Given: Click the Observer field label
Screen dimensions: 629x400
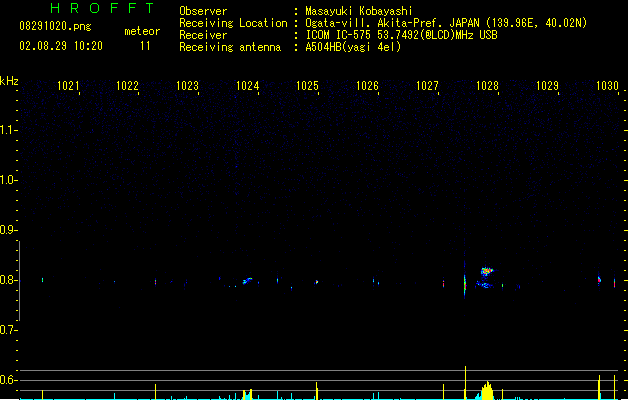Looking at the screenshot, I should [x=203, y=11].
